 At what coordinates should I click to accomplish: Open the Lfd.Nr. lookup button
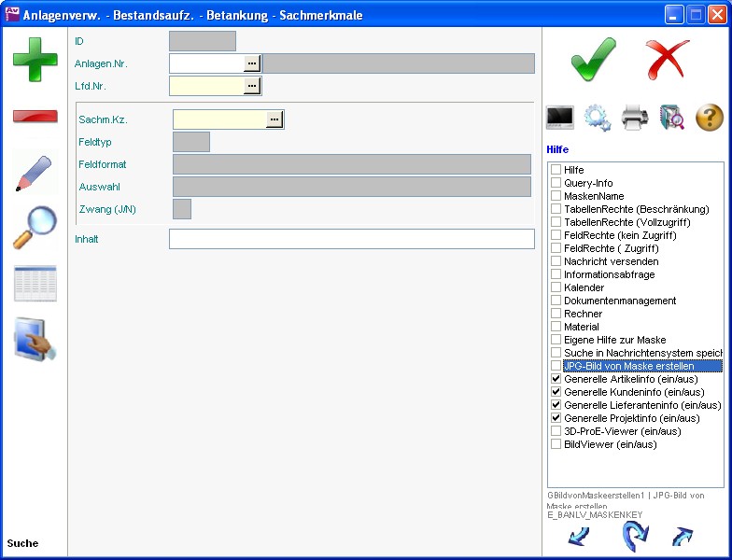tap(252, 86)
